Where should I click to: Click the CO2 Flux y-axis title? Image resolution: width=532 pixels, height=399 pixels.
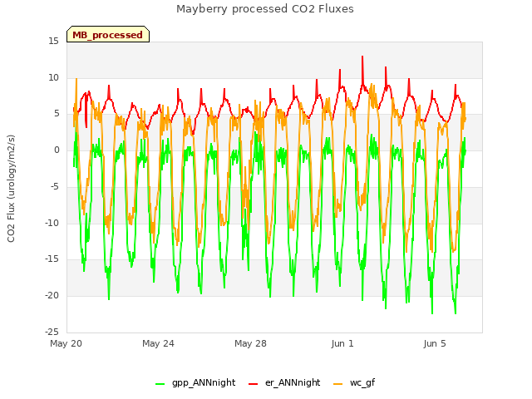pos(11,189)
